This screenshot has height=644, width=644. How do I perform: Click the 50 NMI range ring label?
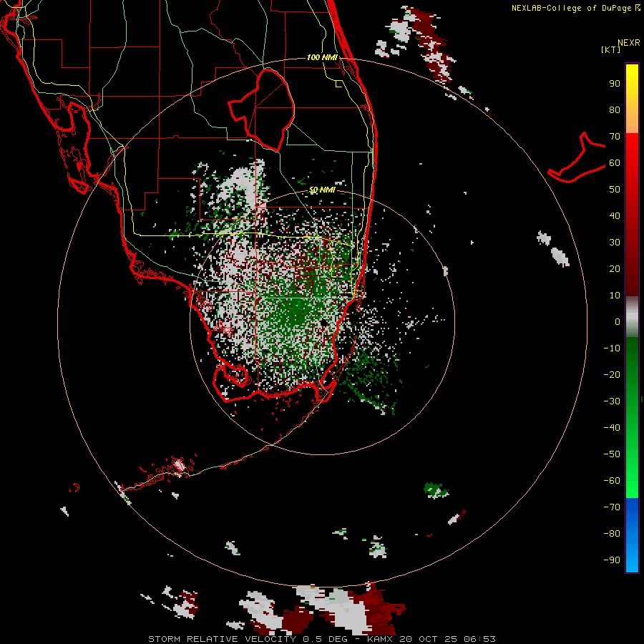pyautogui.click(x=322, y=190)
